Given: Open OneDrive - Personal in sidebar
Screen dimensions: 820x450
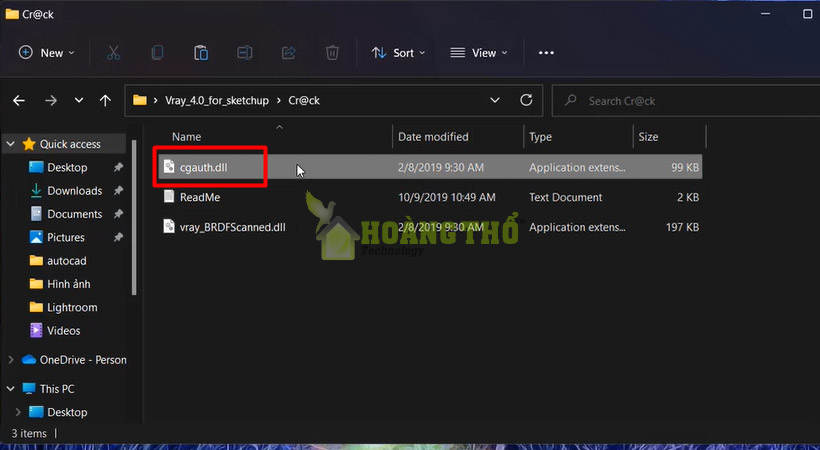Looking at the screenshot, I should pyautogui.click(x=83, y=360).
